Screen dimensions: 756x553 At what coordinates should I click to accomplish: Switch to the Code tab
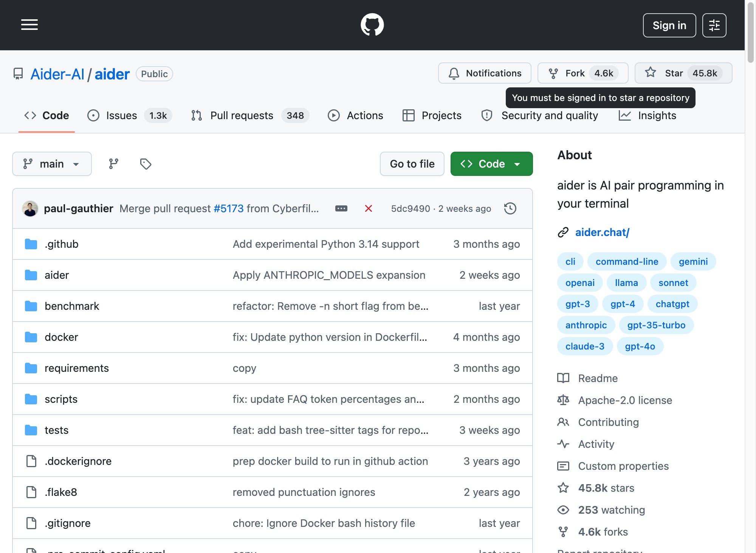point(46,115)
